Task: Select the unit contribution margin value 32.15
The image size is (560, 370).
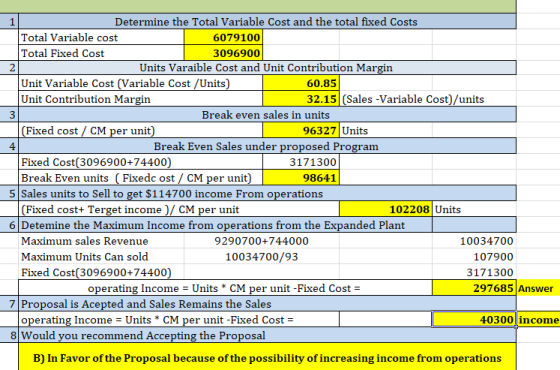Action: click(x=301, y=99)
